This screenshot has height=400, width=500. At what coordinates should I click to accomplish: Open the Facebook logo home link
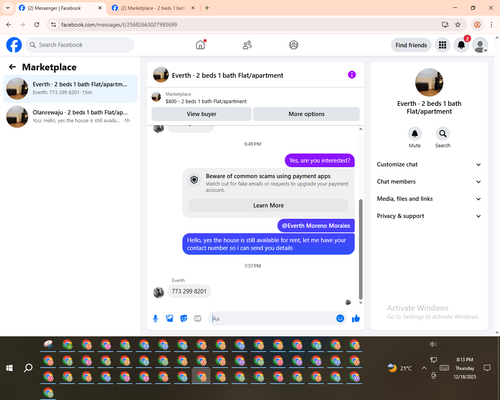14,45
